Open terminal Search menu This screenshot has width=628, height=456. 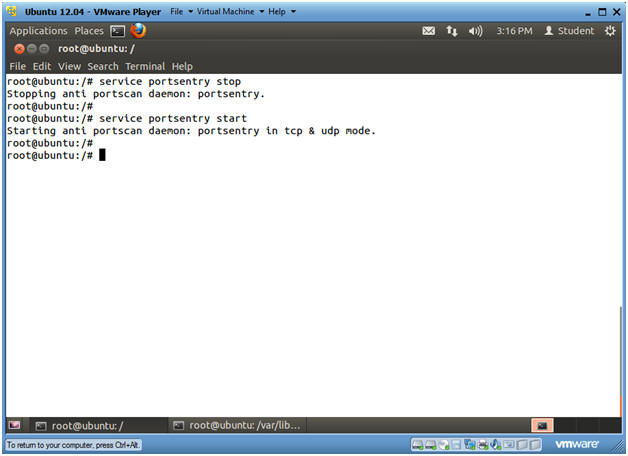(103, 66)
